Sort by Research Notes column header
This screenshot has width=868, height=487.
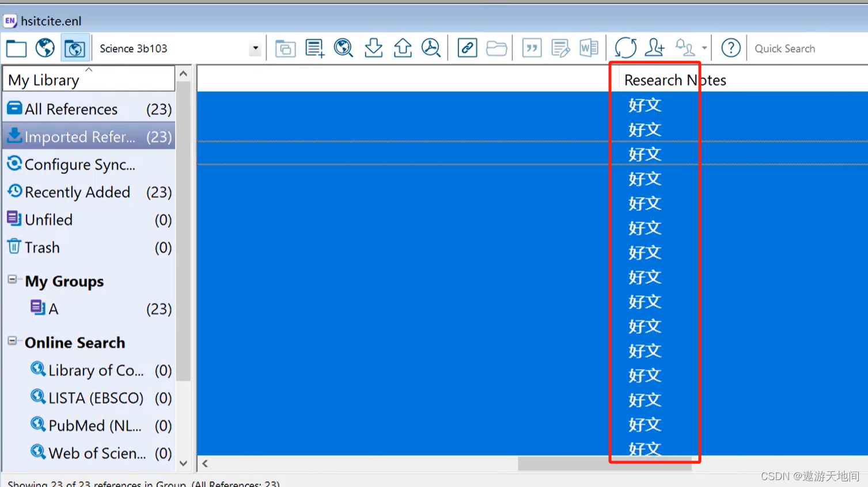[x=675, y=80]
